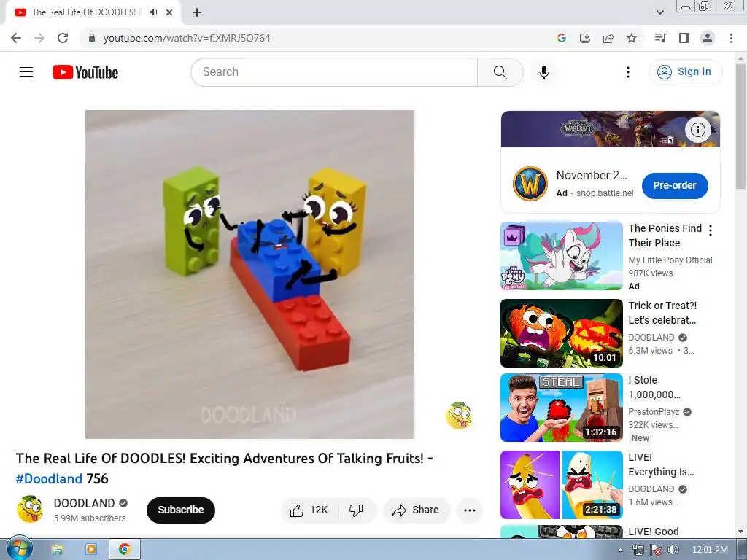Open a new browser tab

[197, 12]
